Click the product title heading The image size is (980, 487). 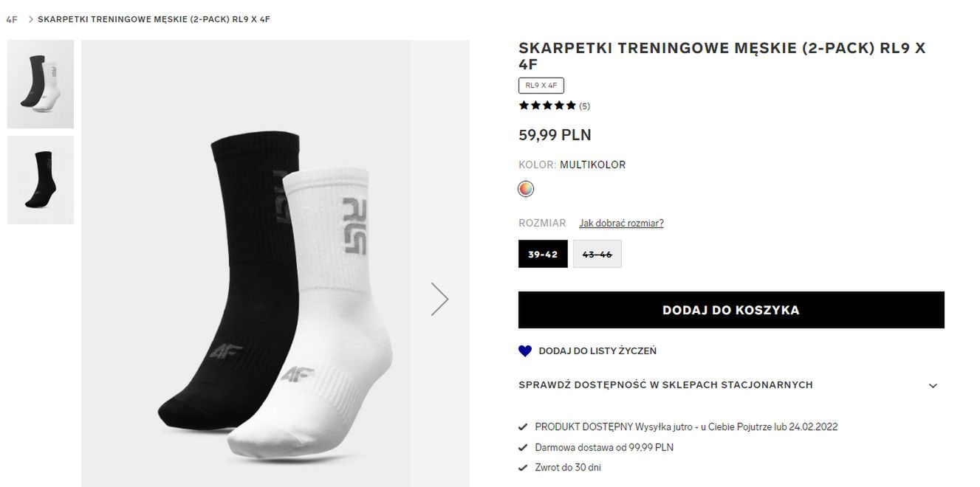pyautogui.click(x=722, y=56)
